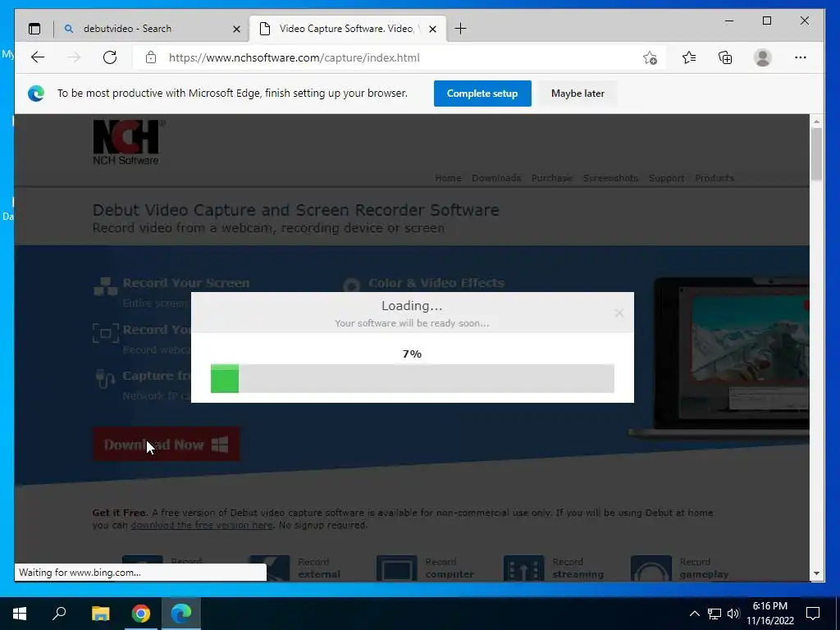840x630 pixels.
Task: Click the Edge logo in the setup banner
Action: coord(36,94)
